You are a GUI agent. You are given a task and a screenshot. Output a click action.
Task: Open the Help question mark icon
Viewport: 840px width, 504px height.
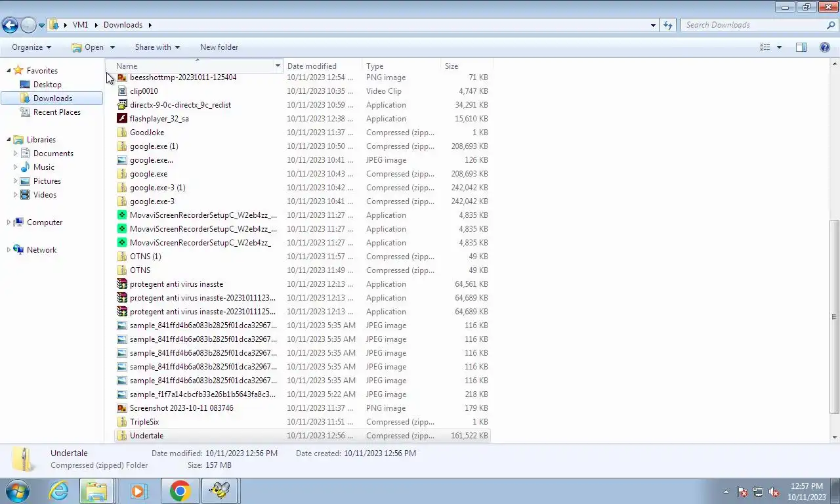point(825,47)
